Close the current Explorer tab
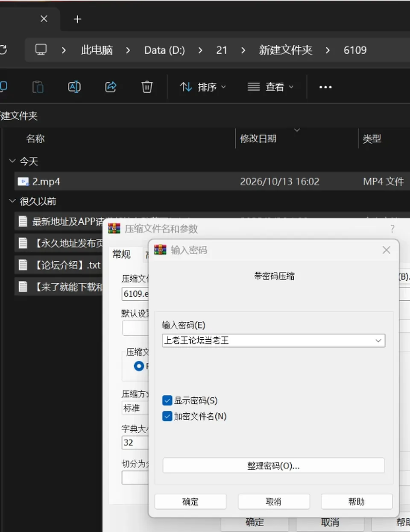 [x=44, y=19]
